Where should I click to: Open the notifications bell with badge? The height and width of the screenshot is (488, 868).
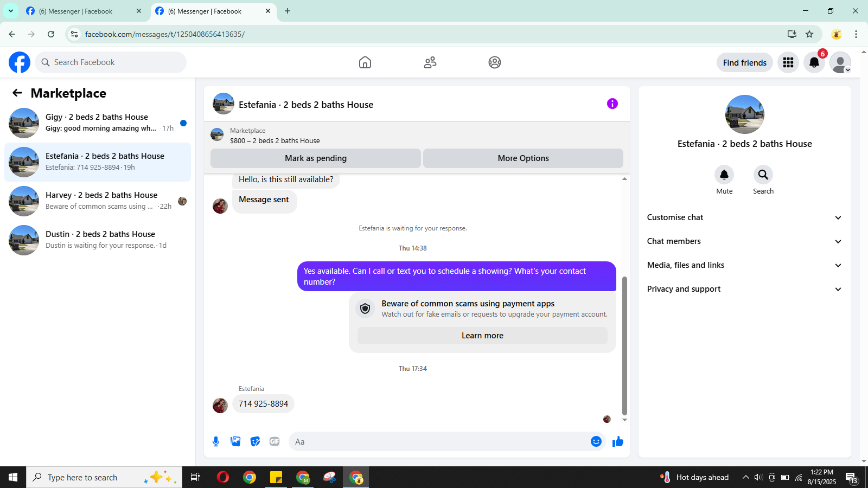814,62
